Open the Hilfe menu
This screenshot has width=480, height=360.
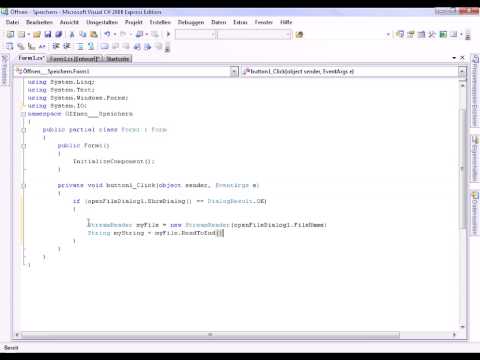coord(286,22)
